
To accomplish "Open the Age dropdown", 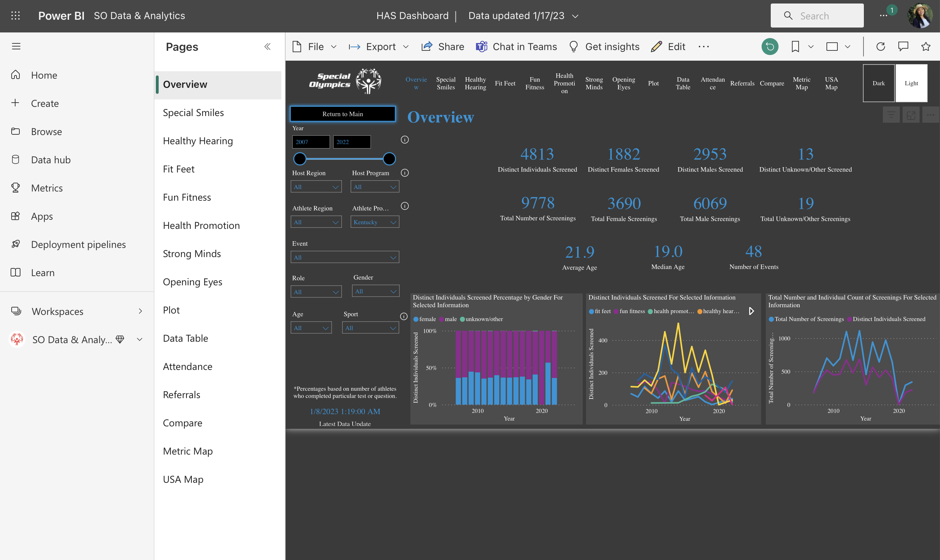I will pos(311,328).
